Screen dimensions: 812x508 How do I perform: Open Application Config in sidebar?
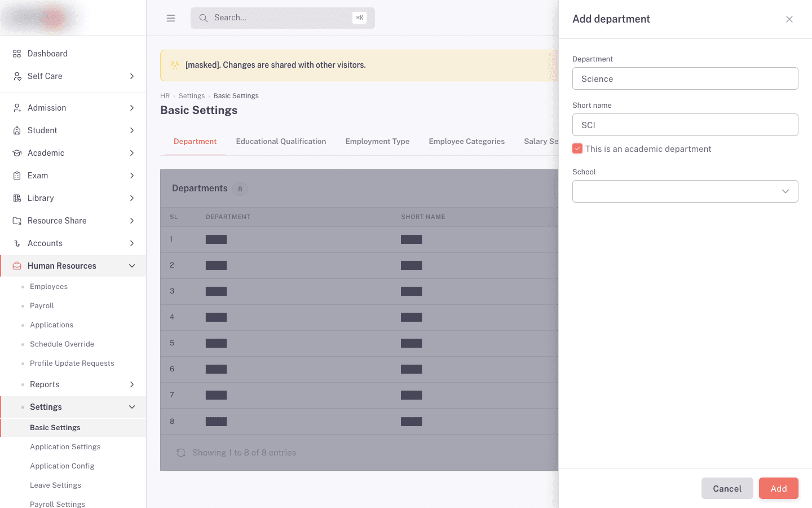pos(62,466)
